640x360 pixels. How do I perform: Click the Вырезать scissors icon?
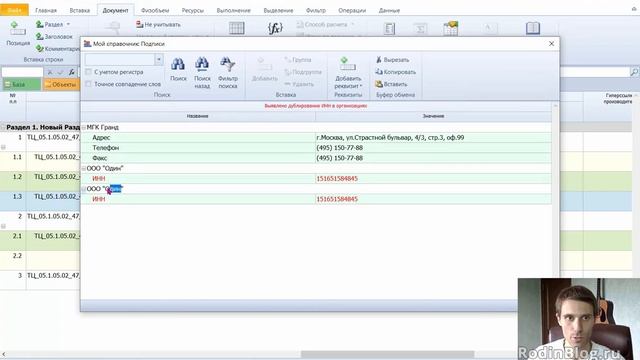coord(379,60)
